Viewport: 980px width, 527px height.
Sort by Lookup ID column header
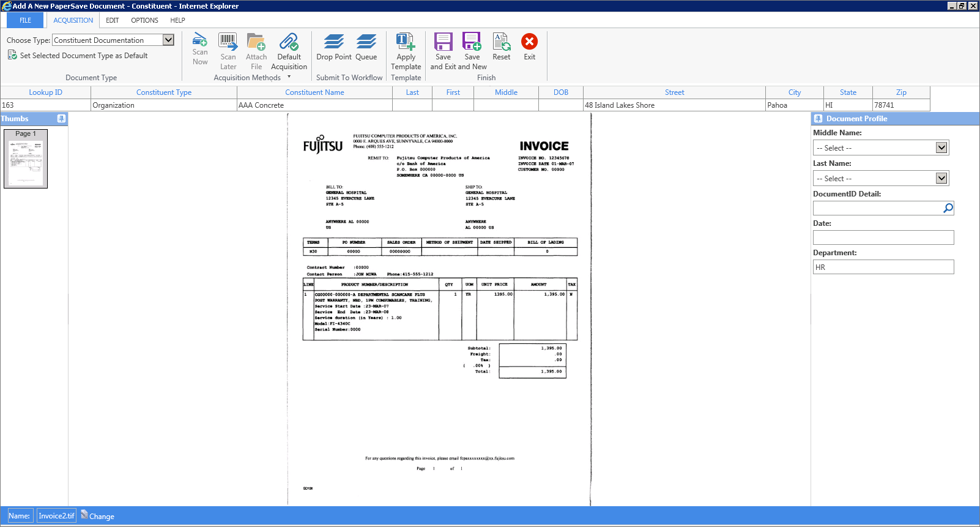(46, 92)
